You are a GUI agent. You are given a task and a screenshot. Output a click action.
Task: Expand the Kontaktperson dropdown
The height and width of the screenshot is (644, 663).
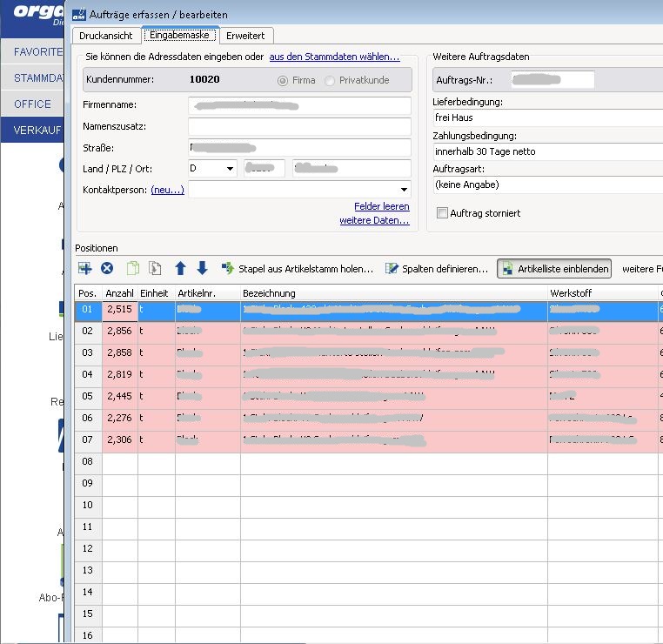coord(404,190)
